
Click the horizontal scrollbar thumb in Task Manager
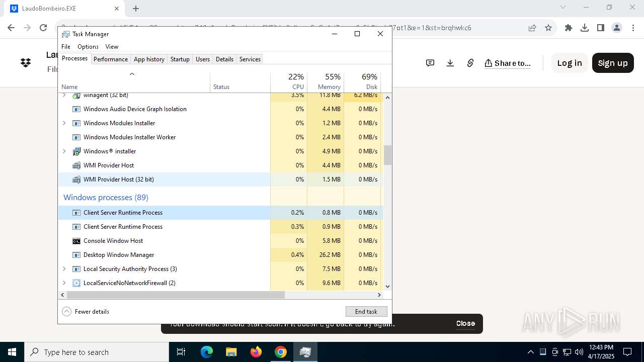[x=176, y=295]
